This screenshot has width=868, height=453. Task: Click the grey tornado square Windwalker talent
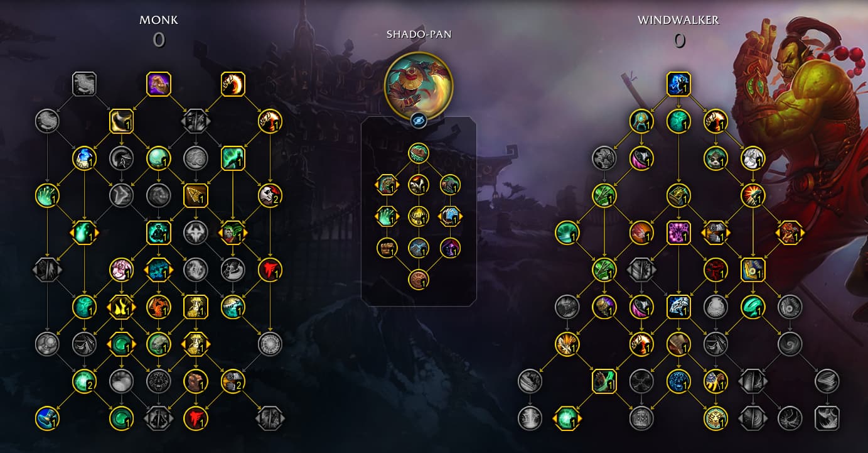click(x=827, y=417)
